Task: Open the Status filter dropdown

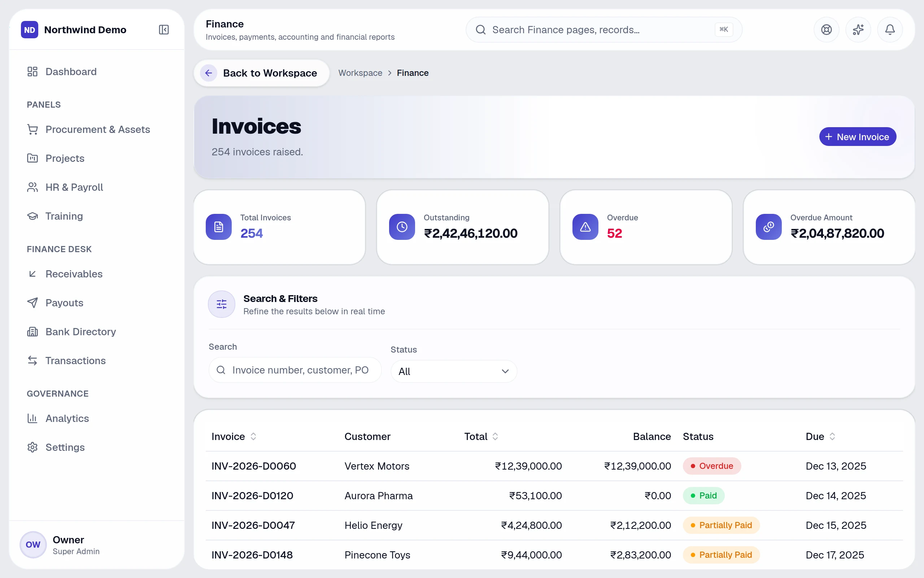Action: pyautogui.click(x=454, y=371)
